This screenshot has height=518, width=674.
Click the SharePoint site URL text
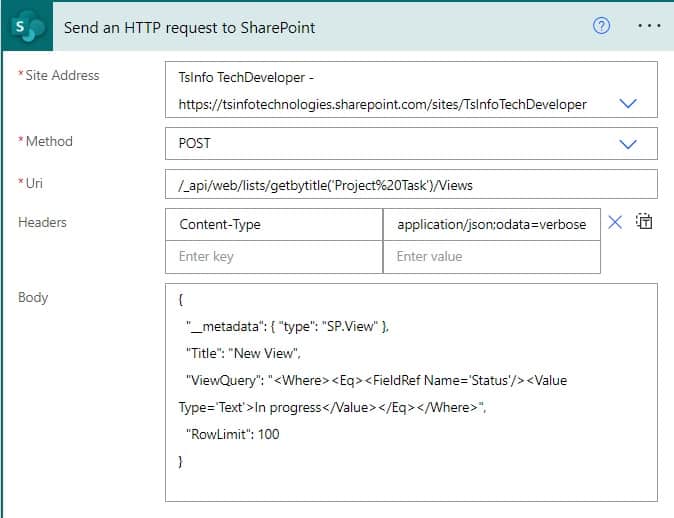[x=383, y=104]
